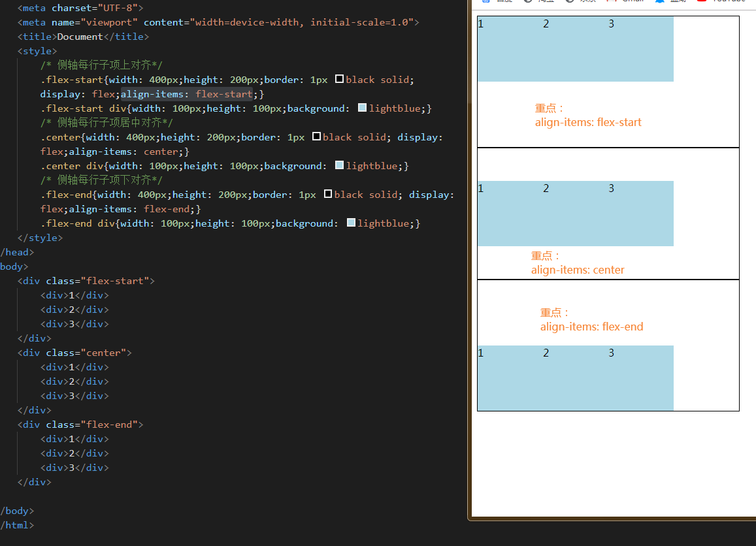Open black color swatch in .center rule
The height and width of the screenshot is (546, 756).
(x=317, y=136)
